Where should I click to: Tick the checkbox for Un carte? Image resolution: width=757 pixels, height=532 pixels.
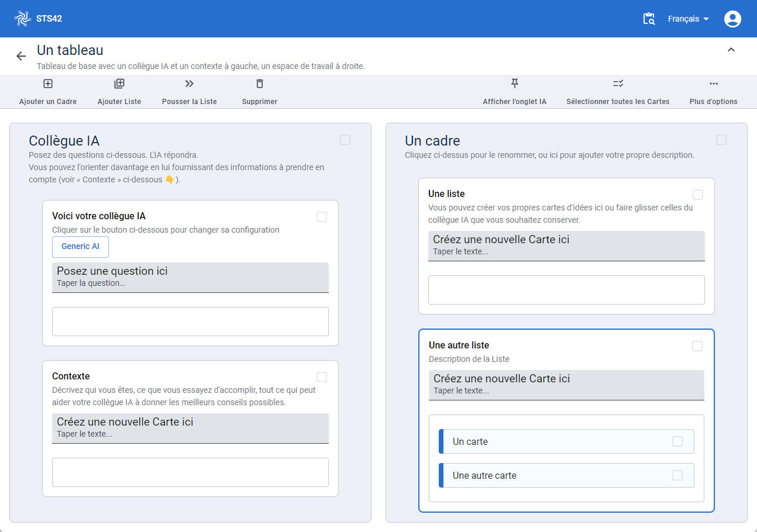click(677, 441)
